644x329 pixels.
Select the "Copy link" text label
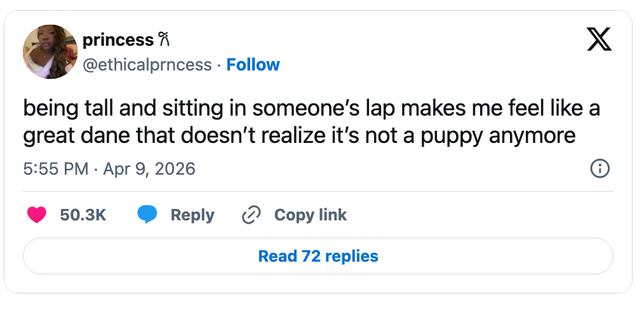coord(311,215)
